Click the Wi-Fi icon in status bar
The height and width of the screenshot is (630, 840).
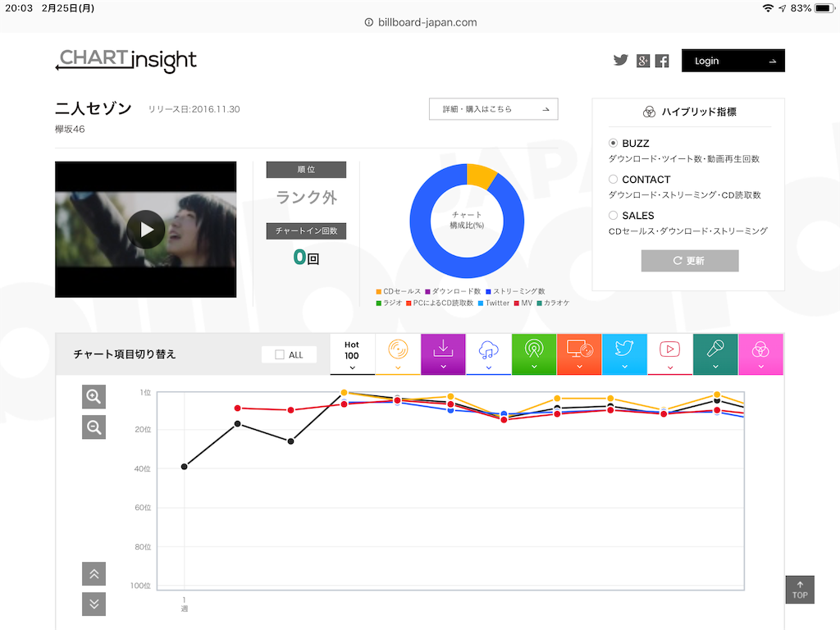[x=768, y=8]
